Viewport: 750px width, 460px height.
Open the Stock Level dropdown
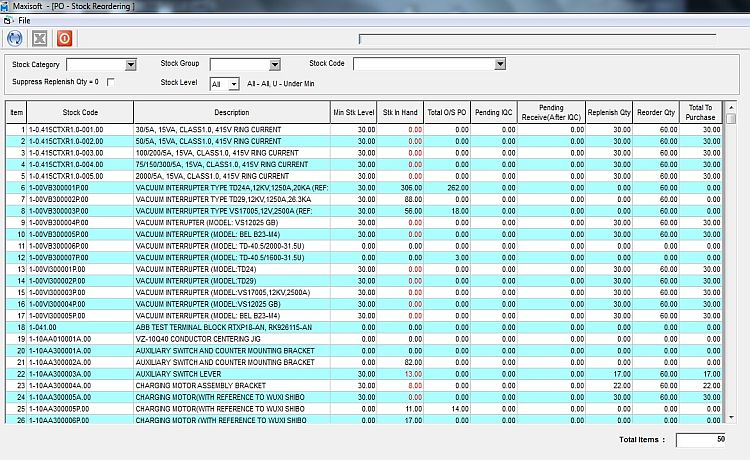[234, 85]
